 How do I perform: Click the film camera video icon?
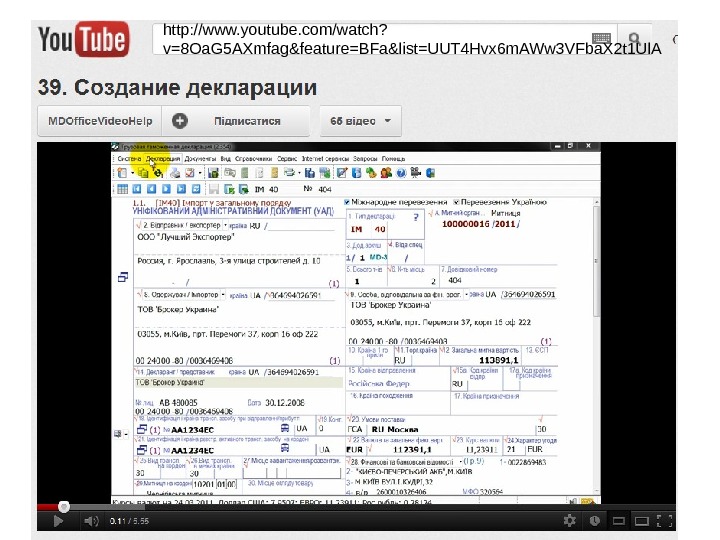[416, 173]
